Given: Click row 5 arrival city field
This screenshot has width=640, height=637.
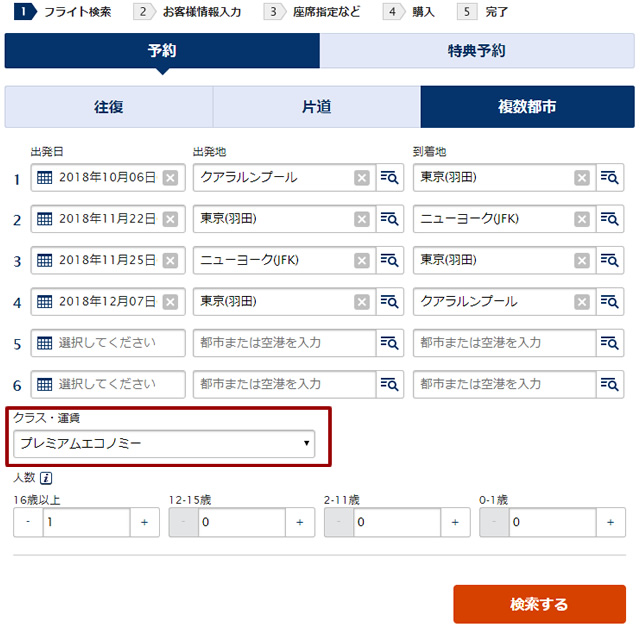Looking at the screenshot, I should click(x=504, y=343).
